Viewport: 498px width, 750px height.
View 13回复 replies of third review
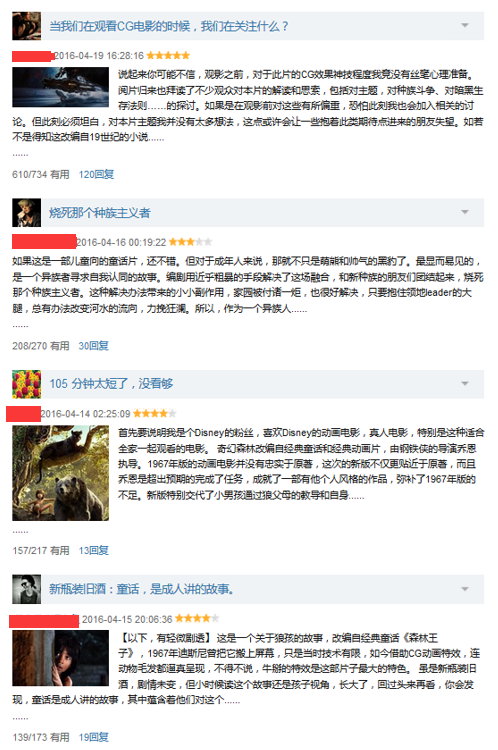[x=93, y=551]
